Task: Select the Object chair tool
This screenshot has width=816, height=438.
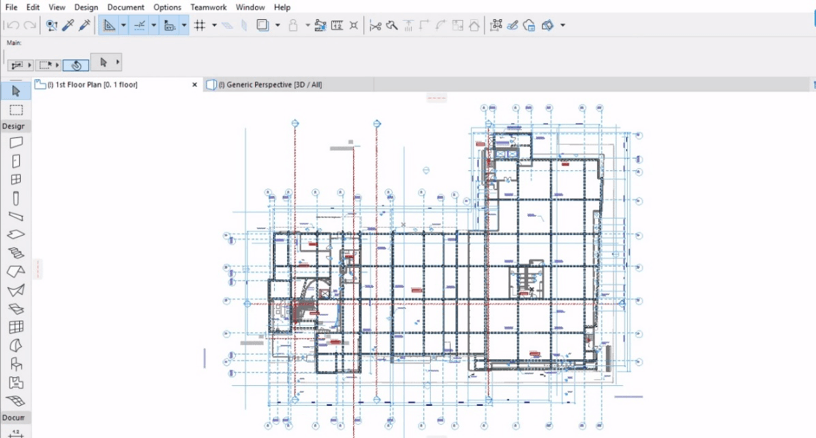Action: [16, 364]
